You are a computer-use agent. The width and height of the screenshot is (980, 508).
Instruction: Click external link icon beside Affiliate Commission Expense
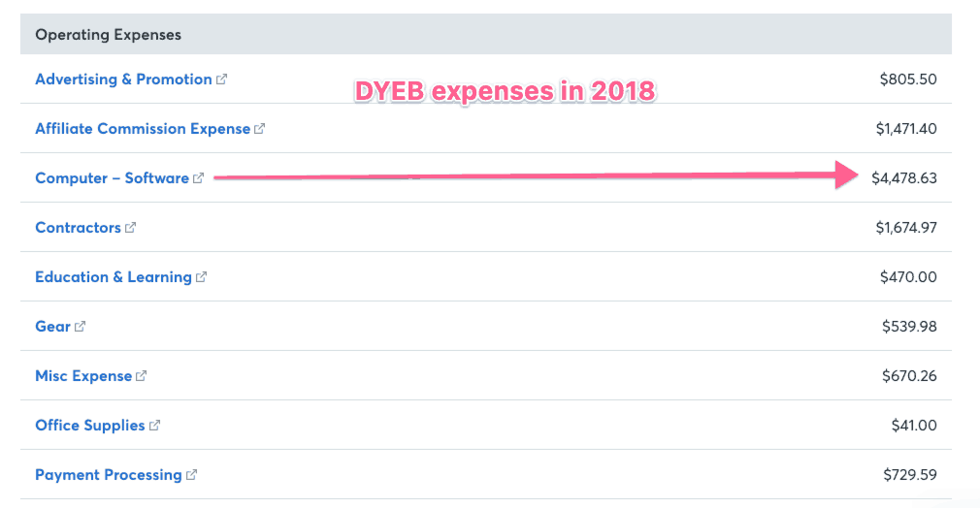(x=260, y=129)
